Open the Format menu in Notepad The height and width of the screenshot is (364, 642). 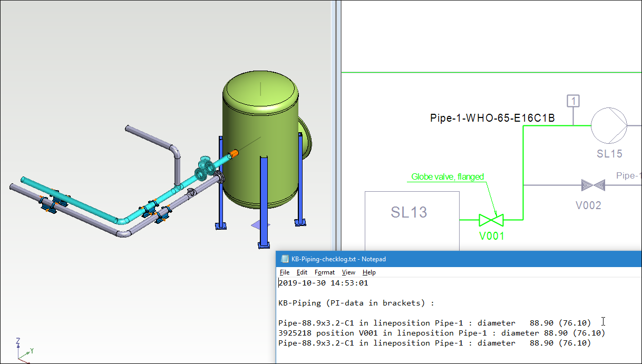(x=325, y=272)
